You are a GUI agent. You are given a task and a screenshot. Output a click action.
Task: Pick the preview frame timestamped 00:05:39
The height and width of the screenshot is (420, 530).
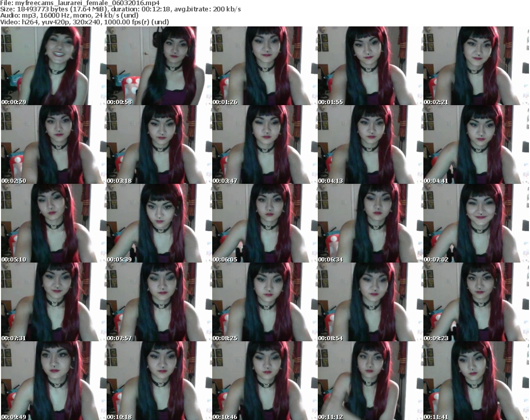point(159,224)
